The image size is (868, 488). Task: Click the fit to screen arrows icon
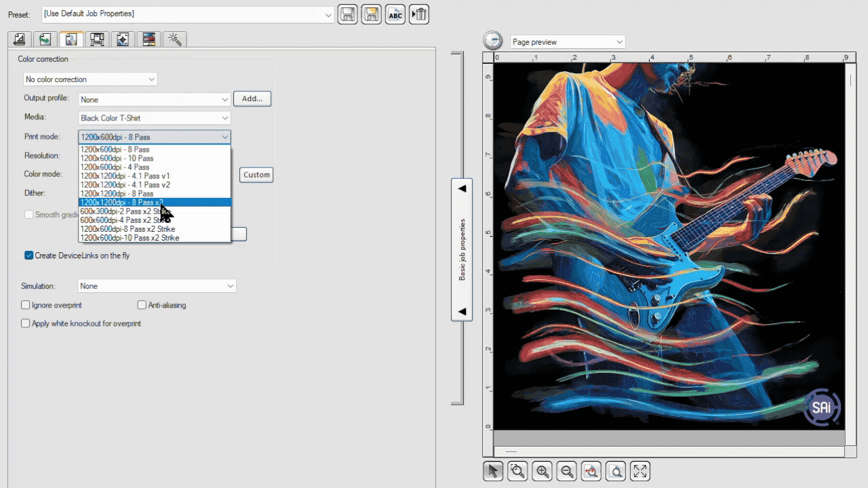click(640, 471)
